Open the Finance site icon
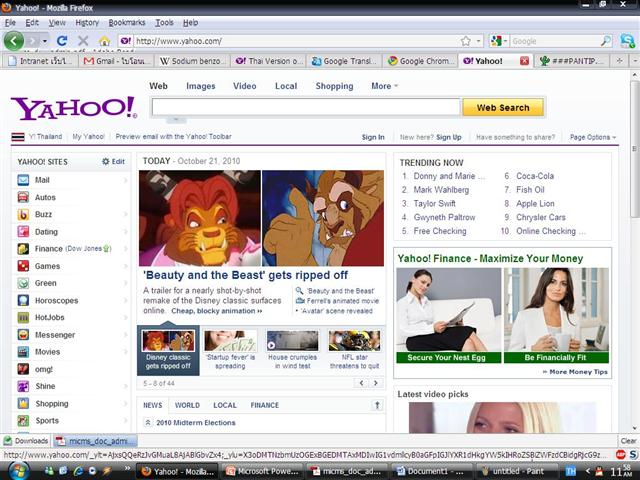Viewport: 640px width, 480px height. [23, 249]
